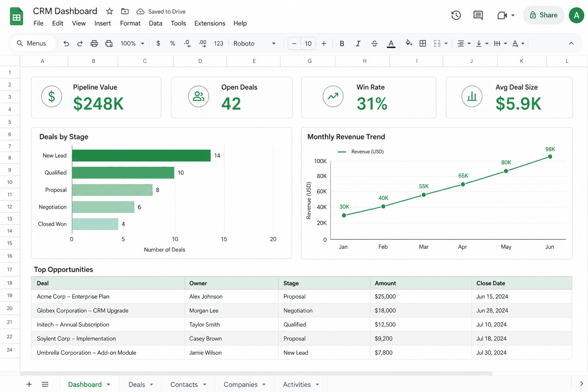588x392 pixels.
Task: Click the paint format icon
Action: [109, 44]
